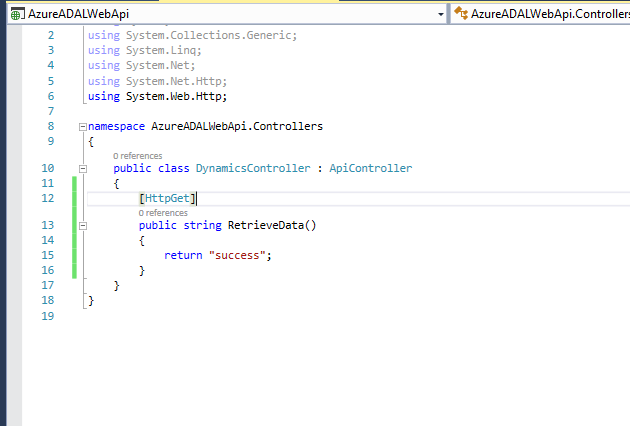The image size is (630, 426).
Task: Click the class icon beside AzureADALWebApi.Controllers
Action: coord(461,13)
